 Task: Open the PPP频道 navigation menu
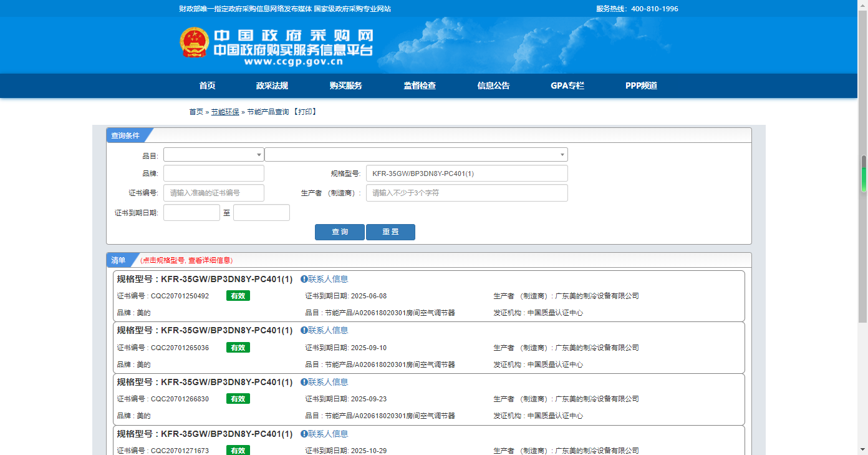pyautogui.click(x=641, y=86)
